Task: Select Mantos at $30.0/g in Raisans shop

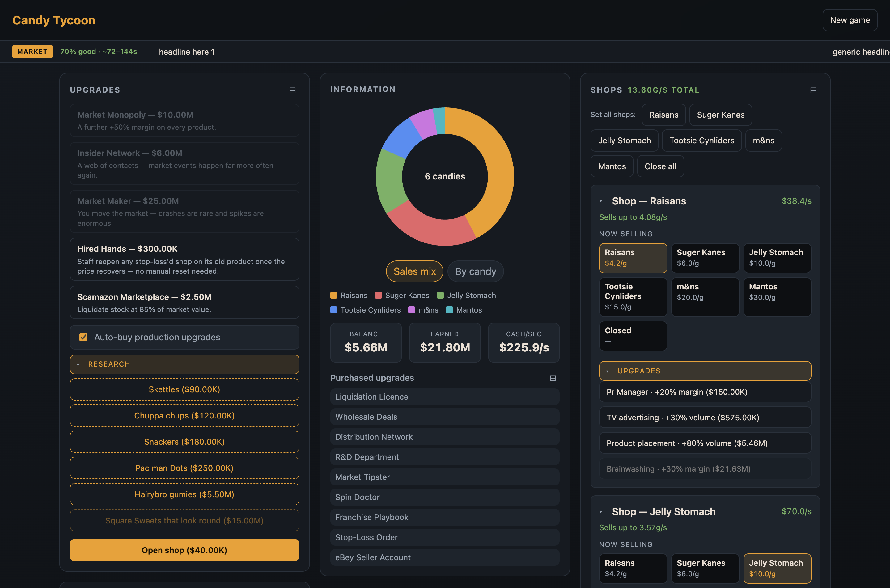Action: [777, 297]
